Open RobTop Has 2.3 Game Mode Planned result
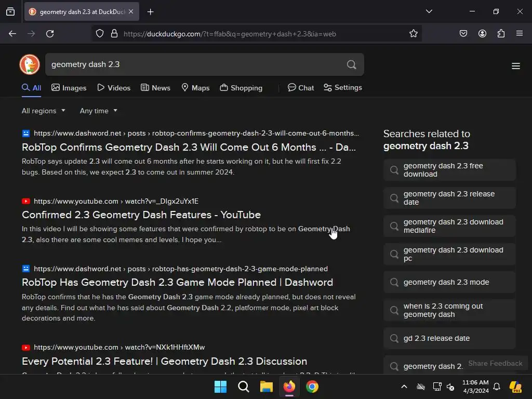The image size is (532, 399). [x=177, y=282]
